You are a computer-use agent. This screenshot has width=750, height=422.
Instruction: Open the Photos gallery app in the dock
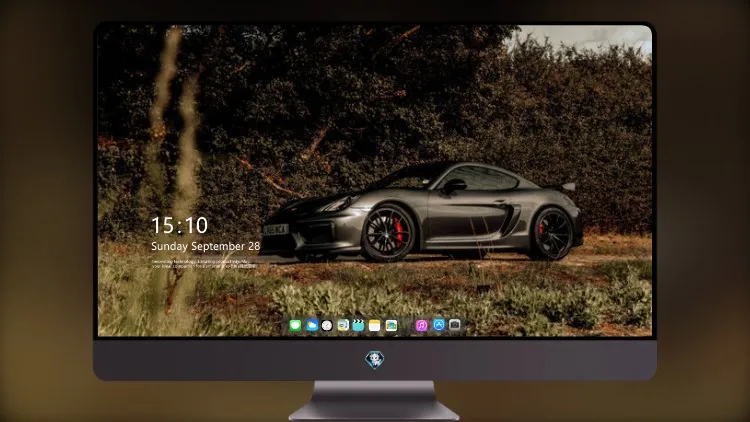[x=391, y=326]
